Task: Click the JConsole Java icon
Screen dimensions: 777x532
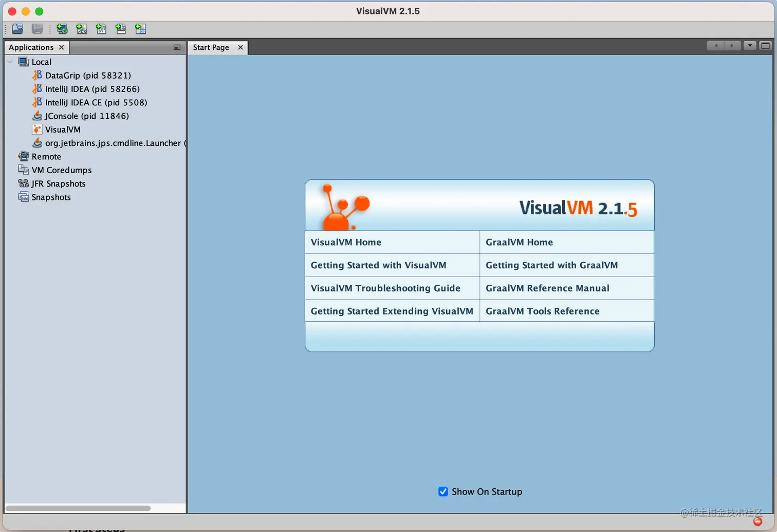Action: pos(37,116)
